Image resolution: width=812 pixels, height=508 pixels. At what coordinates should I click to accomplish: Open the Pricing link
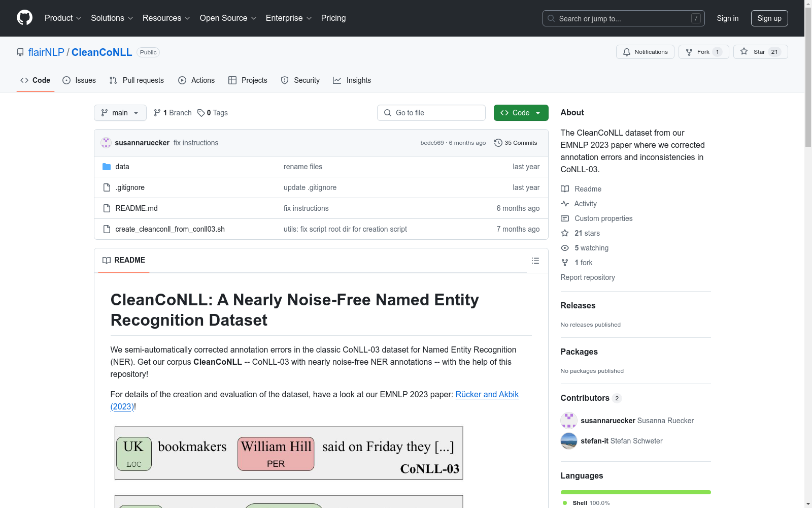[333, 18]
